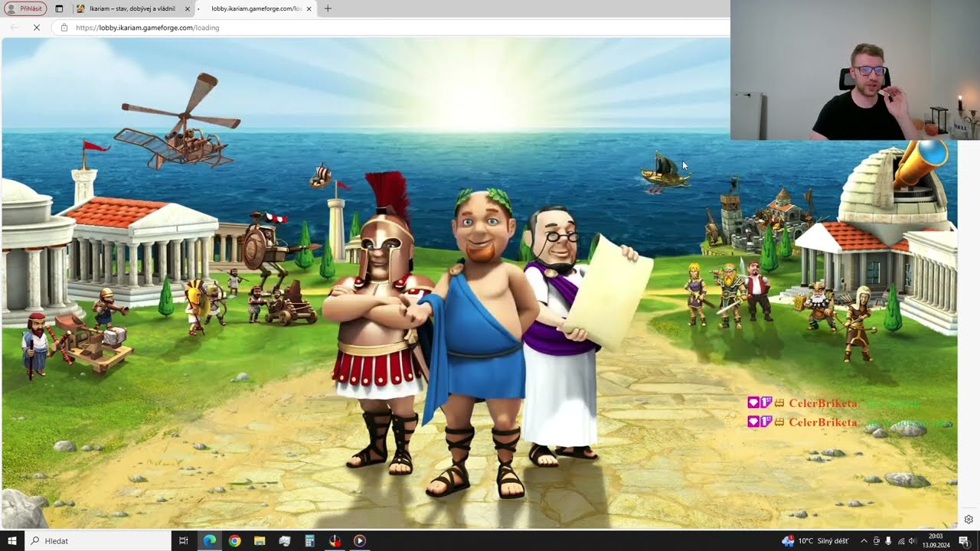Open the media player taskbar icon
980x551 pixels.
click(x=359, y=541)
